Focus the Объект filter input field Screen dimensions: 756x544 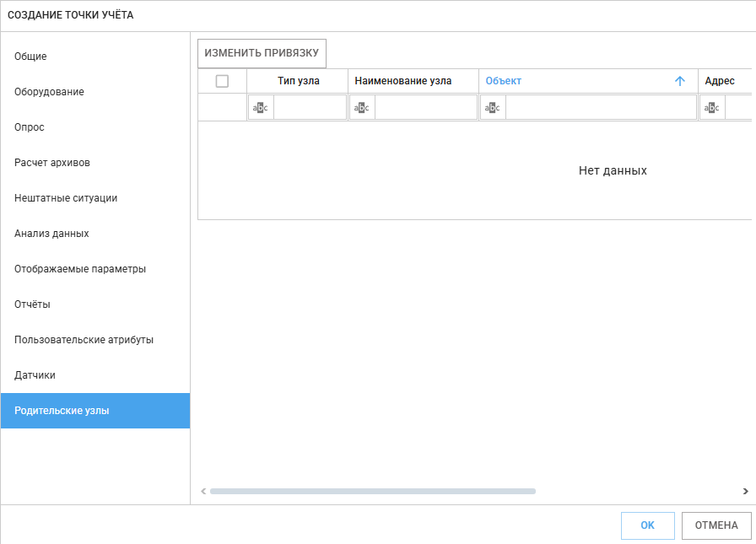(x=600, y=108)
